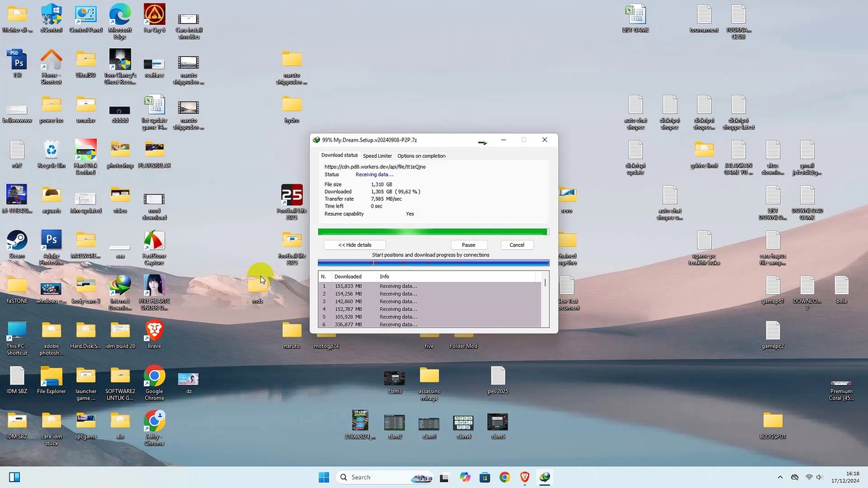Select the Home - Shortcut icon
868x488 pixels.
tap(52, 66)
